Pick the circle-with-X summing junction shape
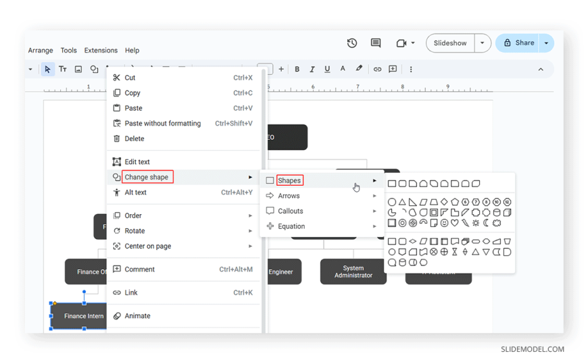The height and width of the screenshot is (364, 588). point(433,252)
